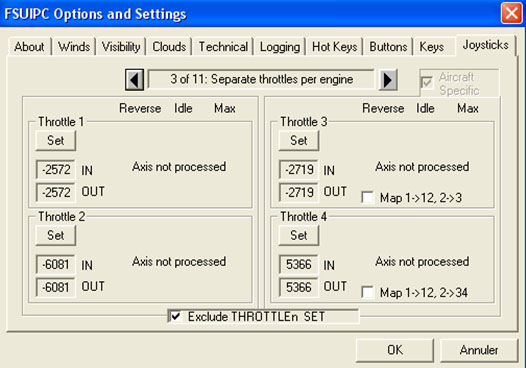
Task: Click the '3 of 11: Separate throttles per engine' label
Action: click(x=261, y=80)
